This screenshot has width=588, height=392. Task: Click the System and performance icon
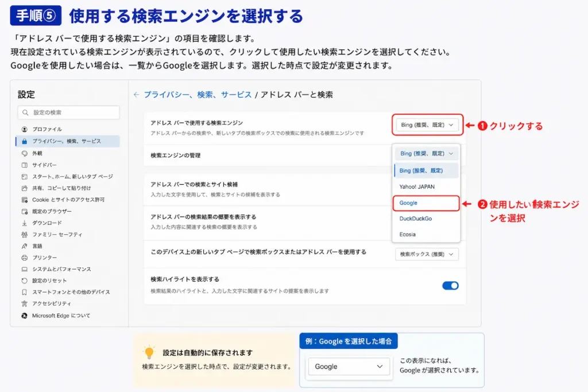[24, 269]
